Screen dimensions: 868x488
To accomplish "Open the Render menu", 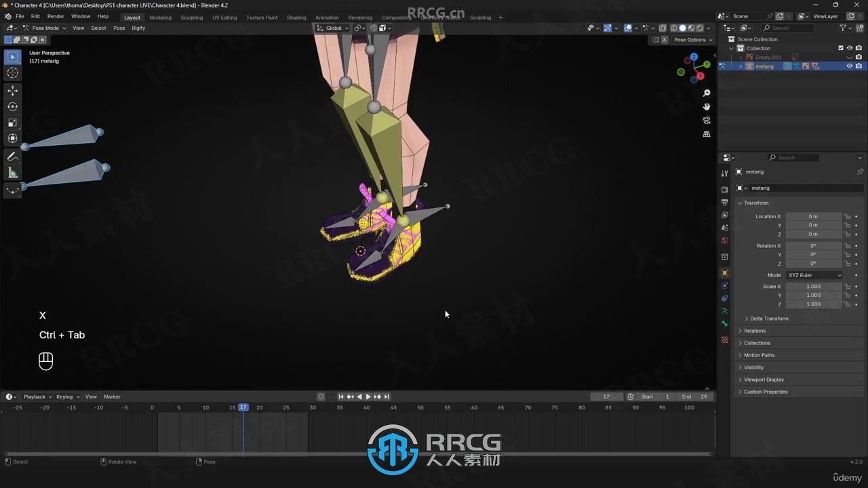I will coord(56,16).
